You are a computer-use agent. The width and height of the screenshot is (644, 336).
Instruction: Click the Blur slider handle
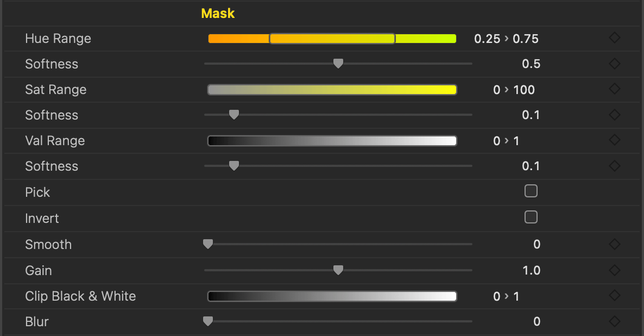pos(207,321)
